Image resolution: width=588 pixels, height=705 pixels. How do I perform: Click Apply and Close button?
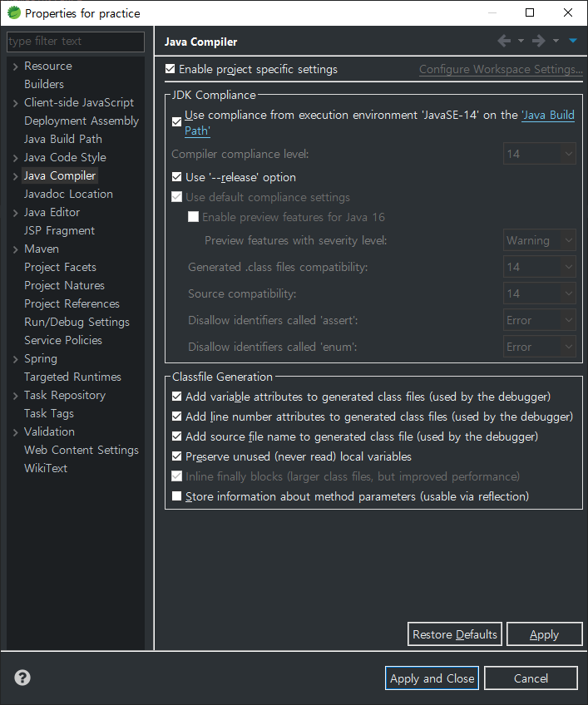click(x=432, y=678)
